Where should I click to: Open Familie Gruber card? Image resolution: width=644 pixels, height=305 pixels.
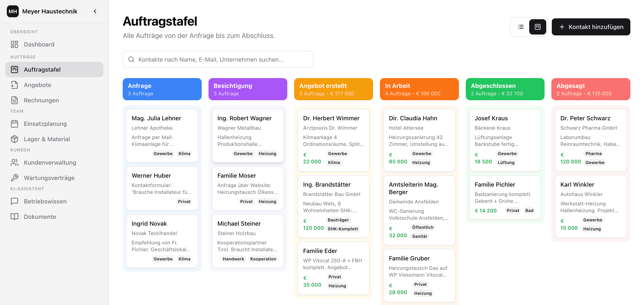(419, 275)
